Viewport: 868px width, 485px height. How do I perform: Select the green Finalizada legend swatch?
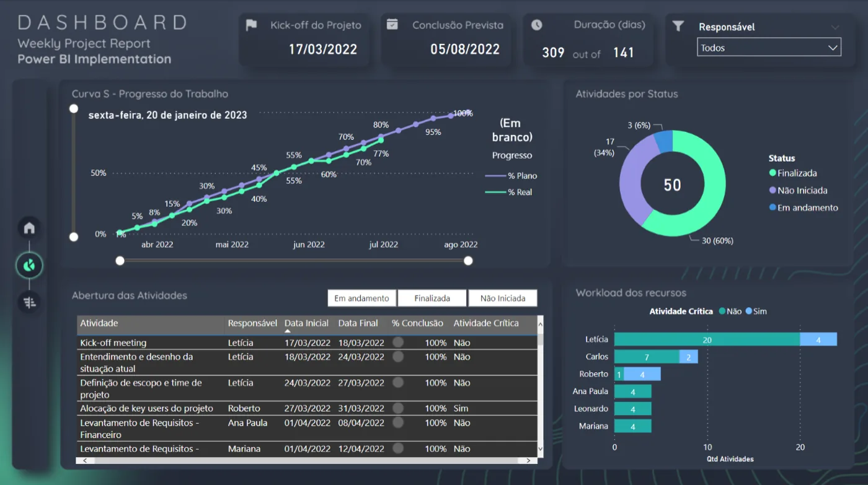pos(773,173)
